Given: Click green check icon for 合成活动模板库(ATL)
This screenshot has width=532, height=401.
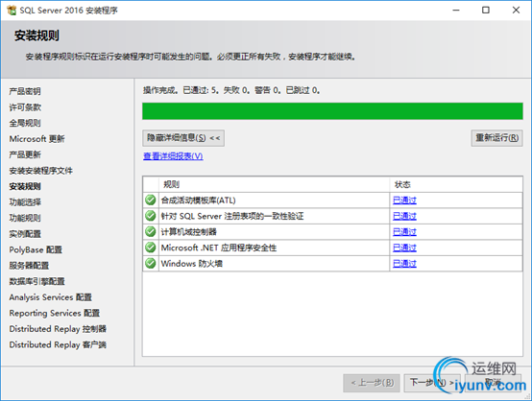Looking at the screenshot, I should [x=151, y=200].
